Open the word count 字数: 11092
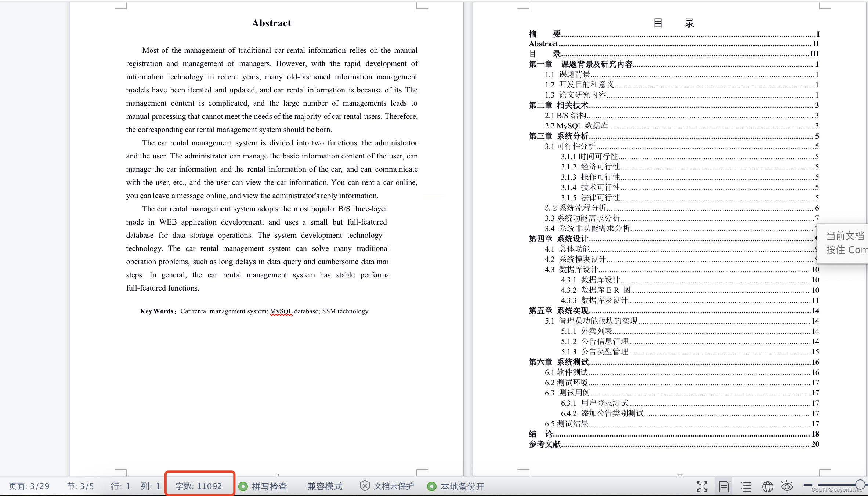Viewport: 868px width, 496px height. tap(199, 486)
